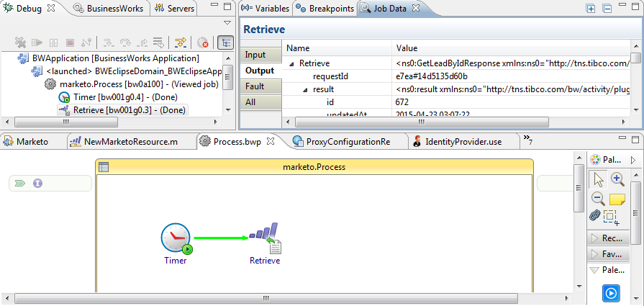
Task: Switch to the Servers tab
Action: point(175,8)
